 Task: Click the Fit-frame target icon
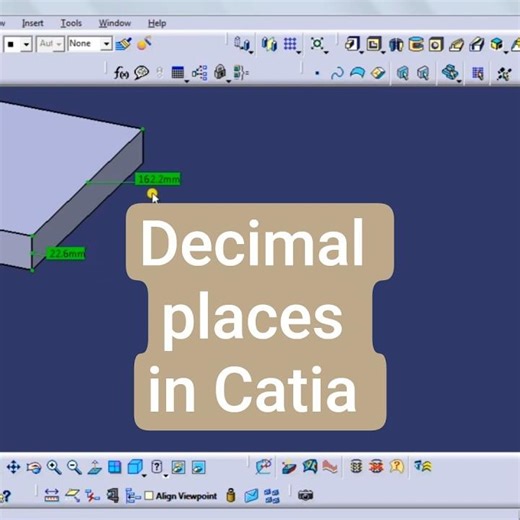pyautogui.click(x=317, y=43)
